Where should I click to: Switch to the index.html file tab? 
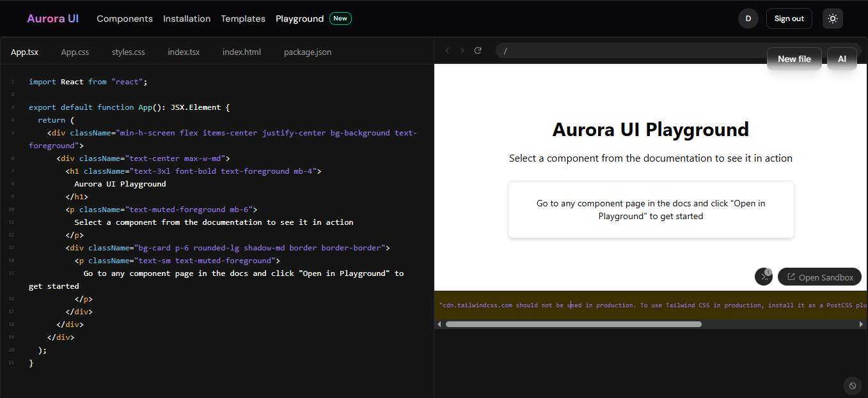tap(242, 52)
